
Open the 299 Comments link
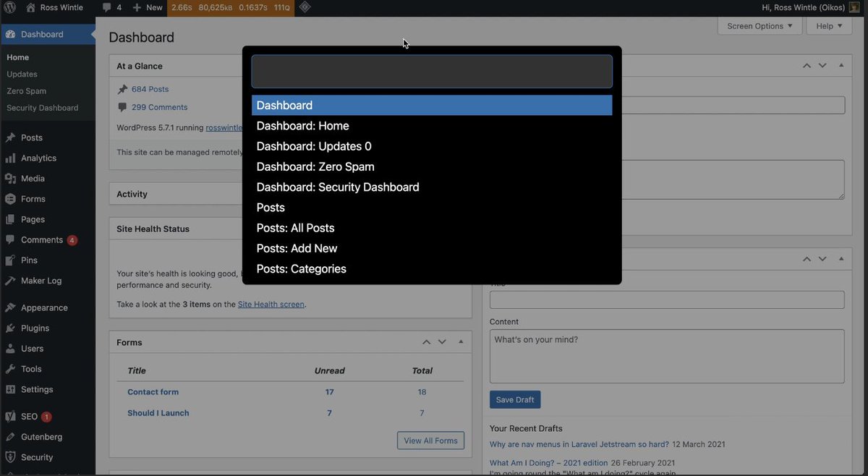tap(159, 107)
